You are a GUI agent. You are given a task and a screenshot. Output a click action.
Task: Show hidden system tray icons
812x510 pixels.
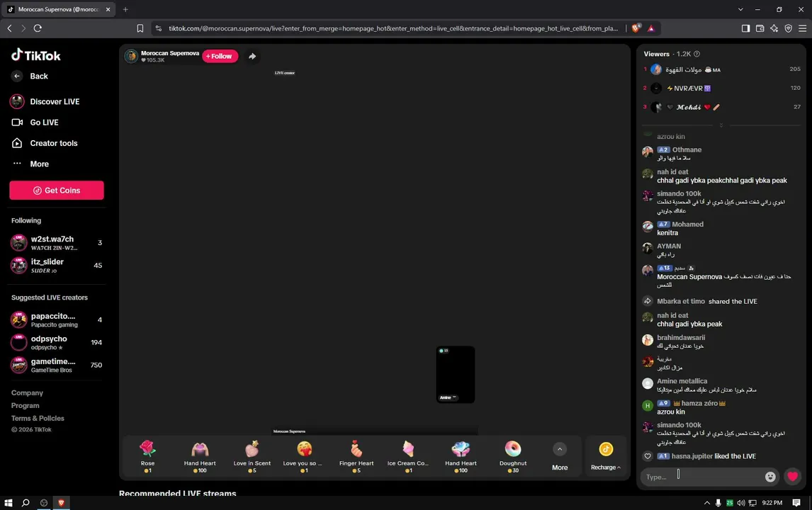707,503
